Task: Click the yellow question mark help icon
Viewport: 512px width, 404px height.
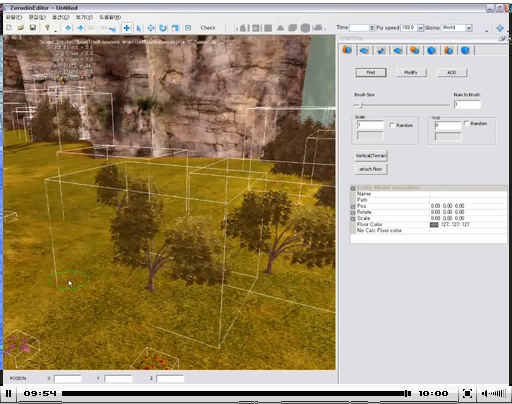Action: pyautogui.click(x=47, y=28)
